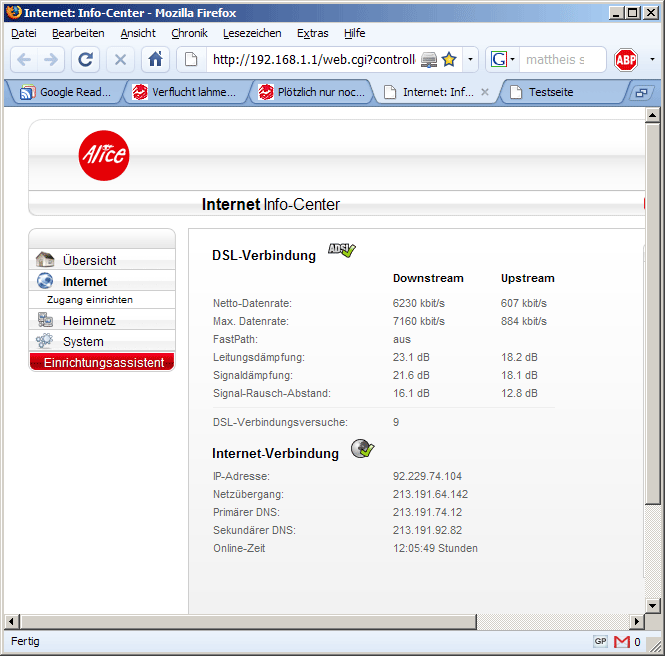665x656 pixels.
Task: Reload the current page
Action: pos(86,59)
